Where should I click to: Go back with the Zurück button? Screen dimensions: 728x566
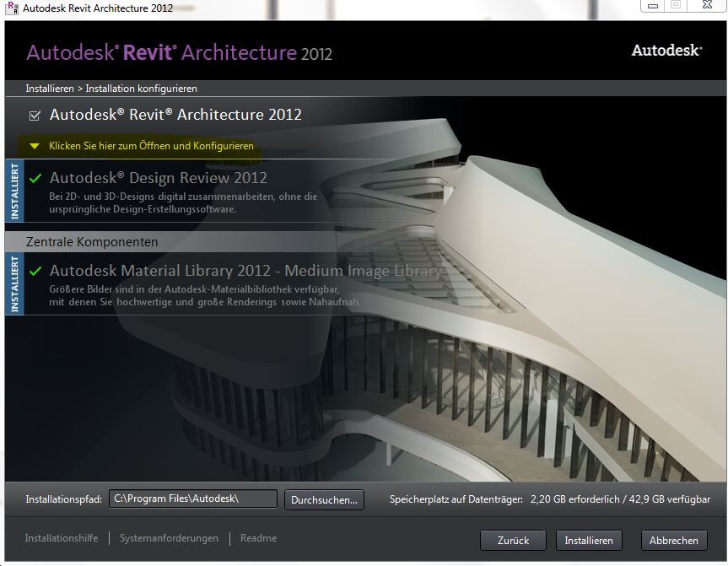pos(513,541)
